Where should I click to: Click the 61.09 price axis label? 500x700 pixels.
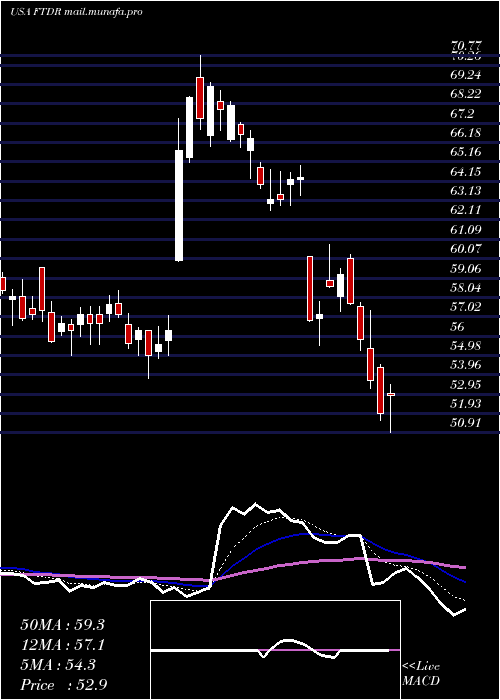(466, 229)
